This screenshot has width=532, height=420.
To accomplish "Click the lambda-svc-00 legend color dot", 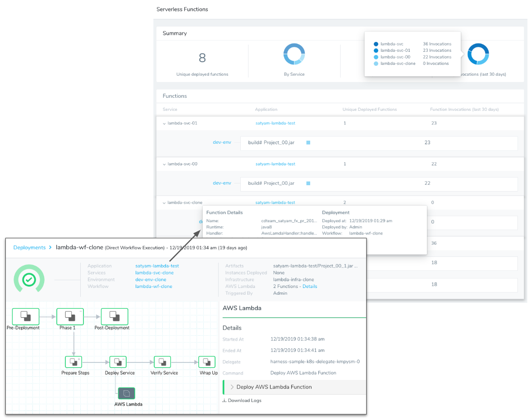I will point(376,57).
